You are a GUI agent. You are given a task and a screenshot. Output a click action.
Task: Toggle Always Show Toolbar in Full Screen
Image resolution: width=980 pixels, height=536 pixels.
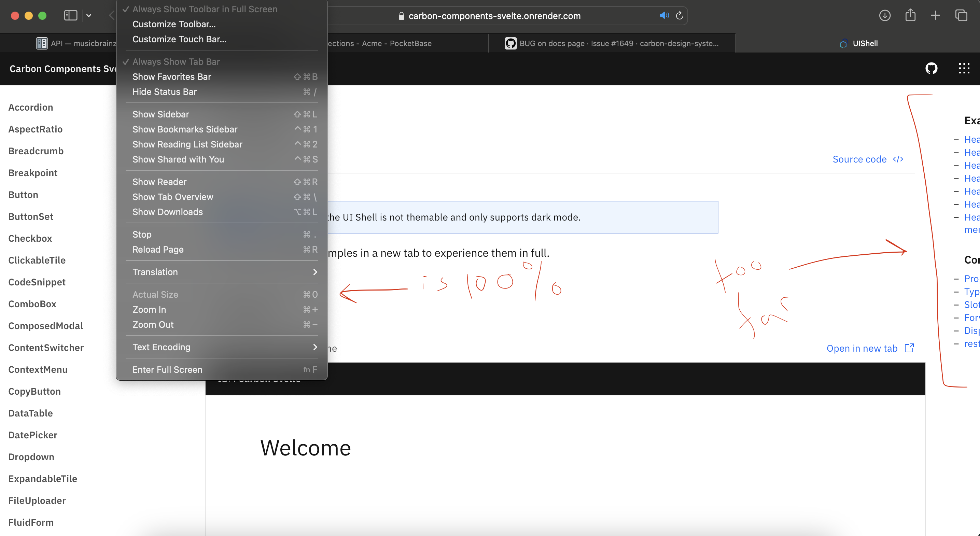tap(221, 9)
